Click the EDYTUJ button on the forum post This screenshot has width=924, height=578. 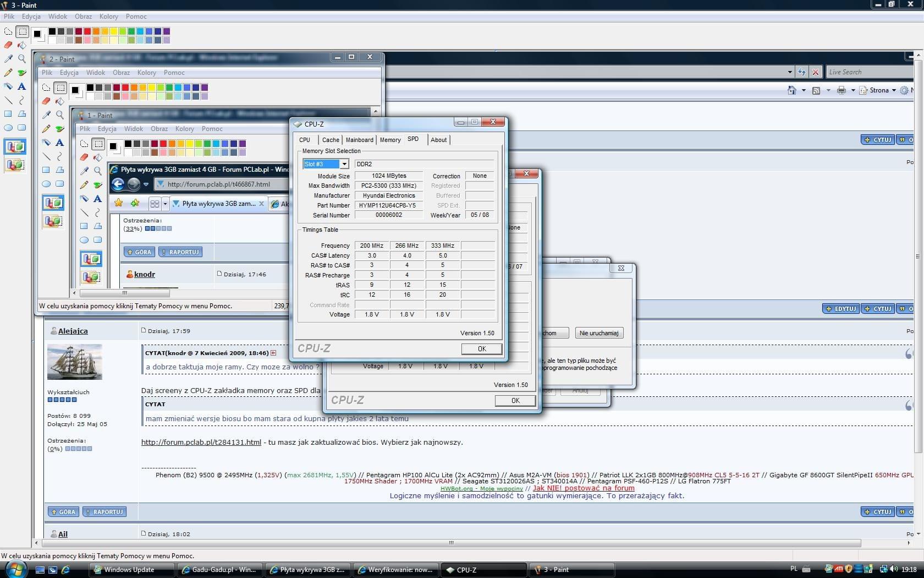(841, 309)
